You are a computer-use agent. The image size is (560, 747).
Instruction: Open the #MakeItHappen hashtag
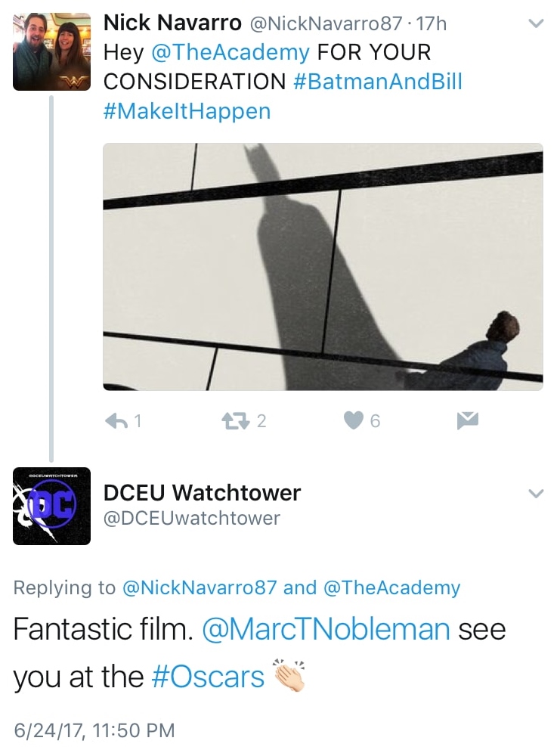point(187,111)
